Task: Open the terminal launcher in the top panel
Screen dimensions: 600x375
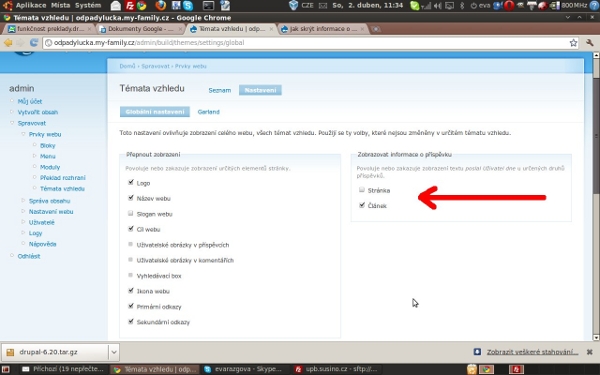Action: pos(208,5)
